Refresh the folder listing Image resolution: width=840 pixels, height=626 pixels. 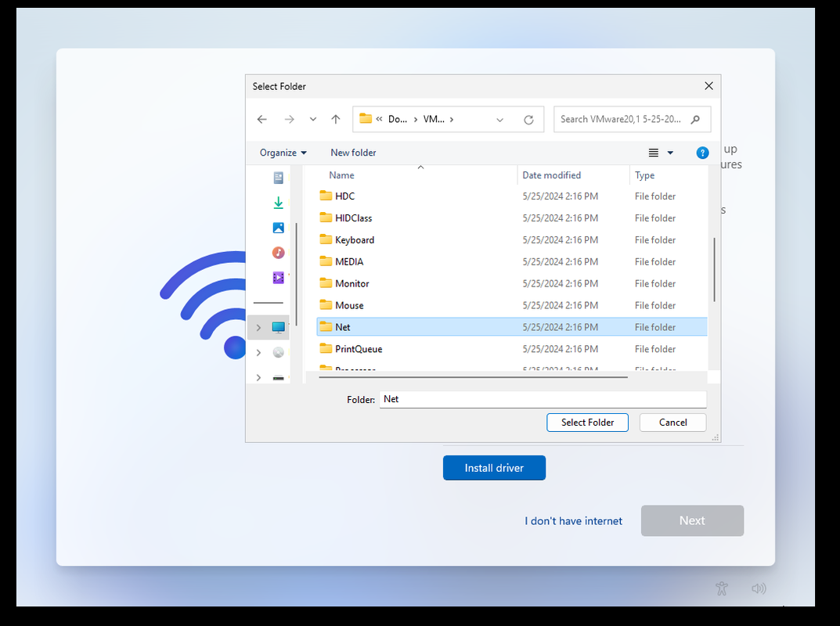tap(528, 120)
